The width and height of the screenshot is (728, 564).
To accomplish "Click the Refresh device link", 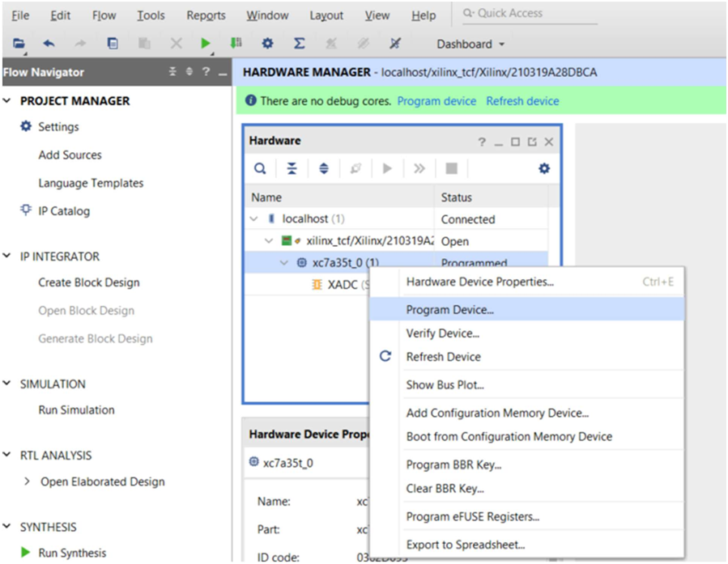I will click(522, 101).
